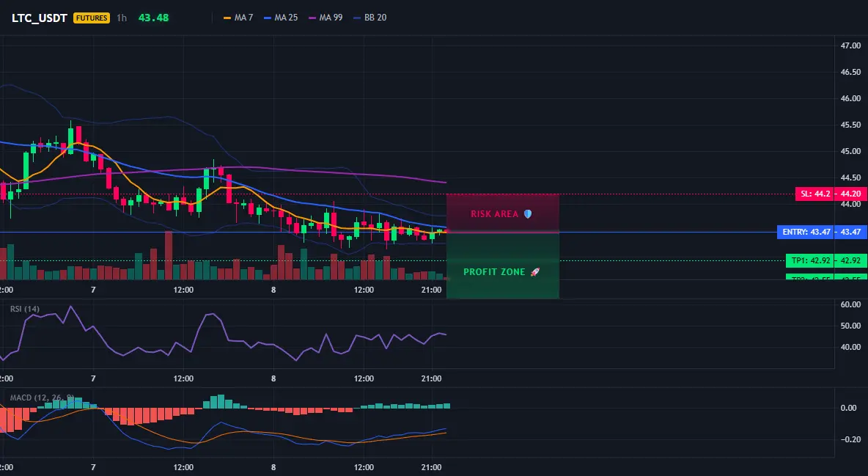The width and height of the screenshot is (868, 476).
Task: Click the shield icon next to RISK AREA
Action: point(528,214)
